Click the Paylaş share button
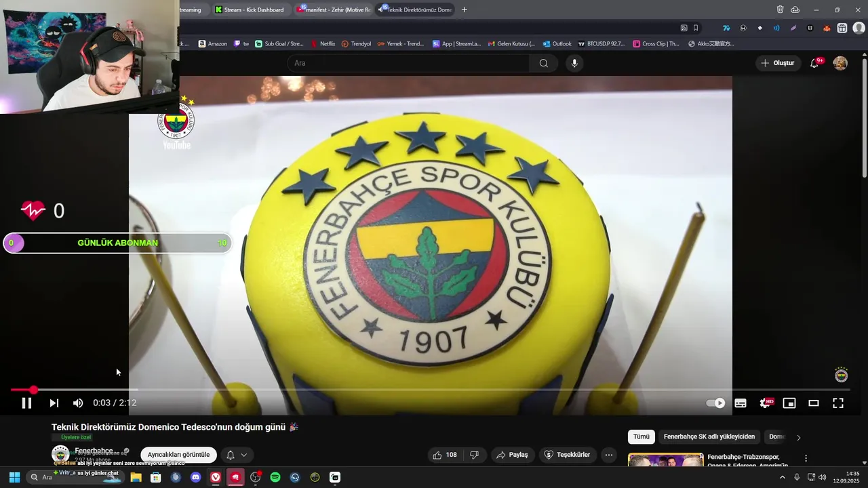 click(x=513, y=455)
